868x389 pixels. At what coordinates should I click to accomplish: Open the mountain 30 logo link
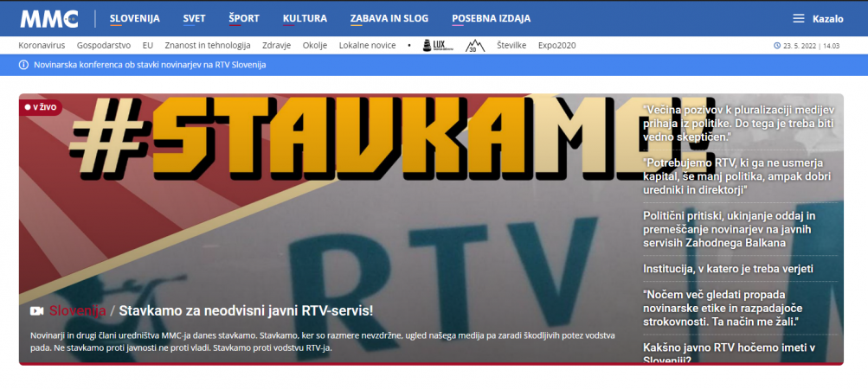click(475, 45)
